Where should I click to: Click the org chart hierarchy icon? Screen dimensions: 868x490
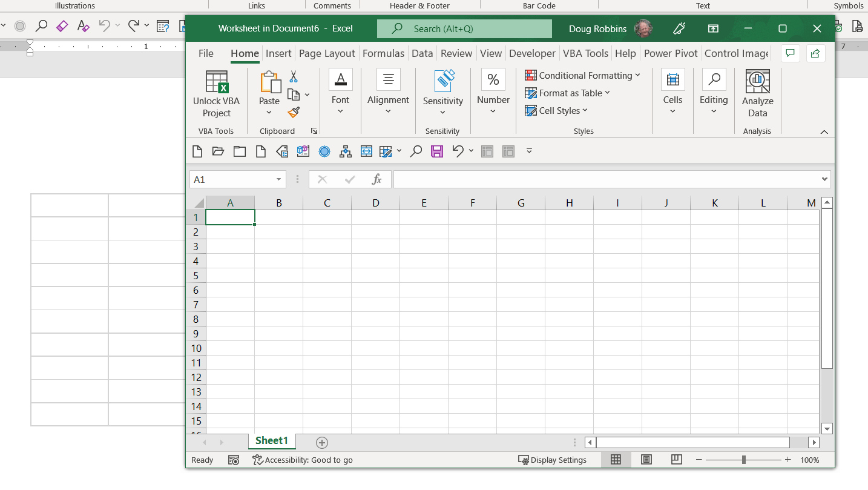point(346,151)
